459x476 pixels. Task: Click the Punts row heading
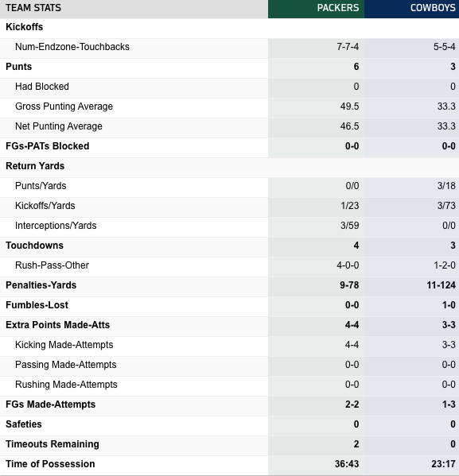pyautogui.click(x=19, y=67)
